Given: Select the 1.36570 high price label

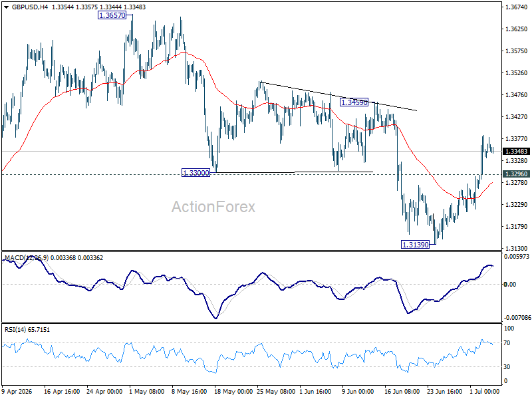Looking at the screenshot, I should pyautogui.click(x=112, y=15).
